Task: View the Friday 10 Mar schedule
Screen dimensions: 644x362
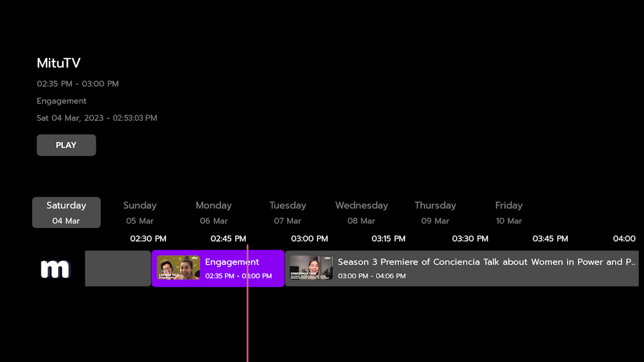Action: [509, 213]
